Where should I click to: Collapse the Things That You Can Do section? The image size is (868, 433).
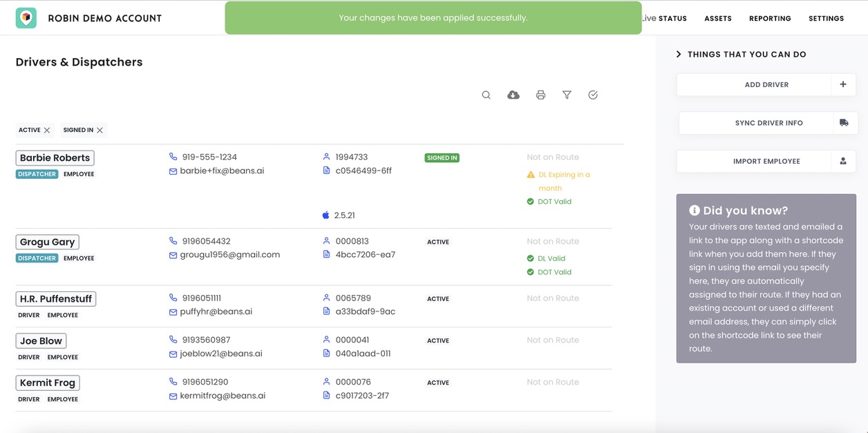coord(679,54)
